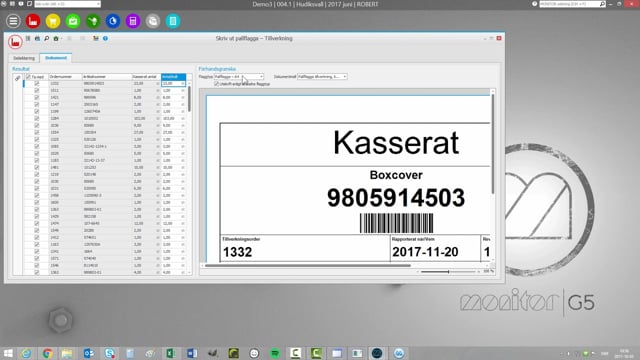Click the large red factory logo in window
This screenshot has height=360, width=640.
coord(15,42)
